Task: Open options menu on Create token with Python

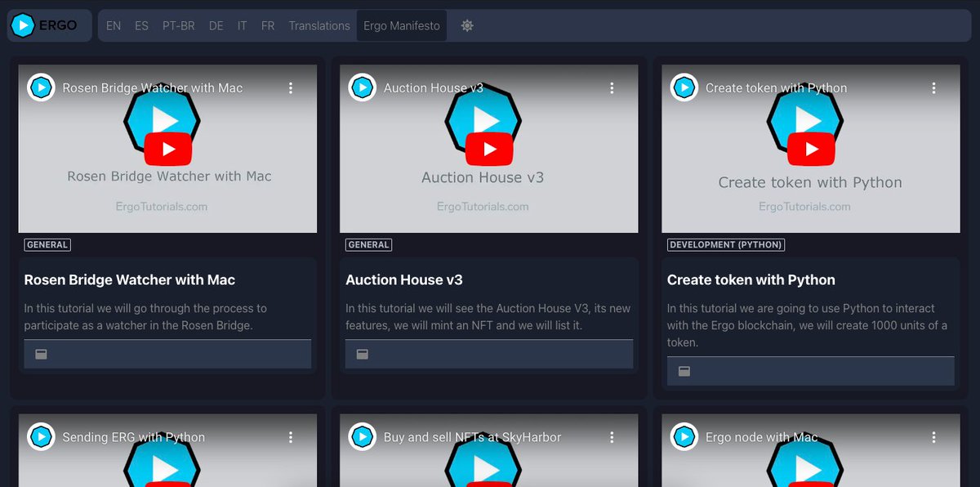Action: point(933,87)
